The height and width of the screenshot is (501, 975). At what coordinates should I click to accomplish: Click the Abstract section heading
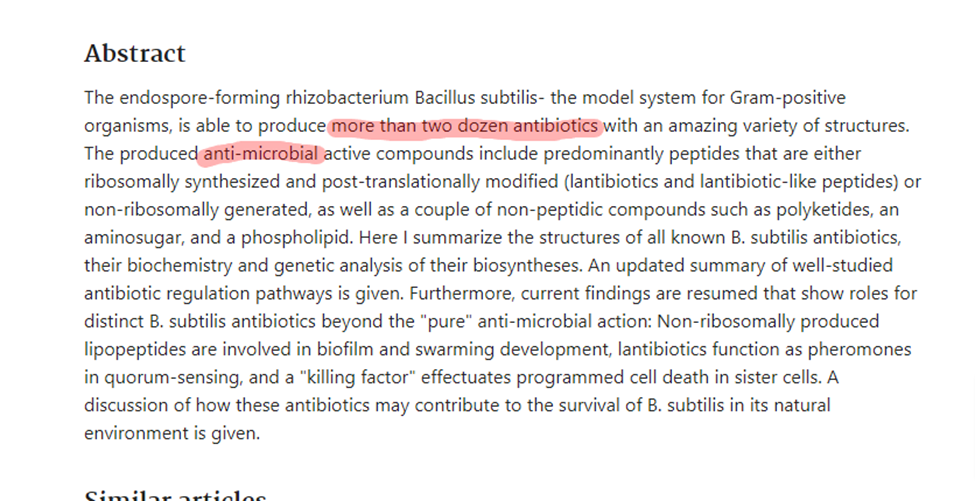click(x=135, y=53)
